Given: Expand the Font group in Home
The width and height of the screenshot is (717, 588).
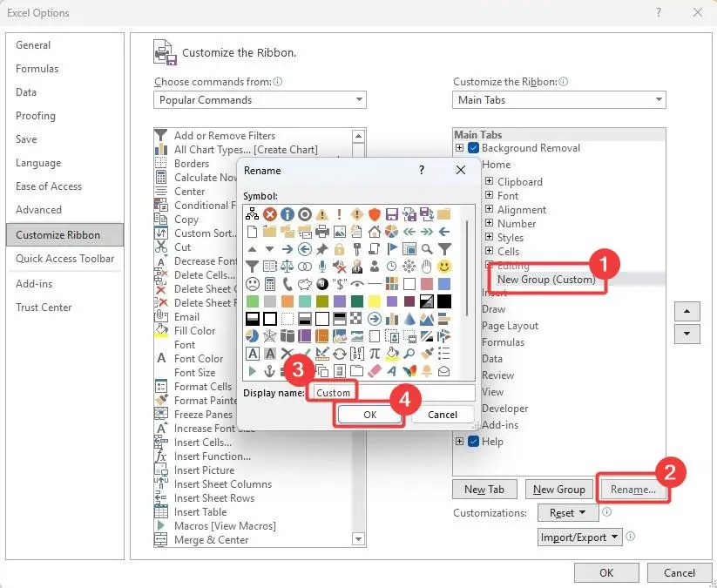Looking at the screenshot, I should click(489, 195).
